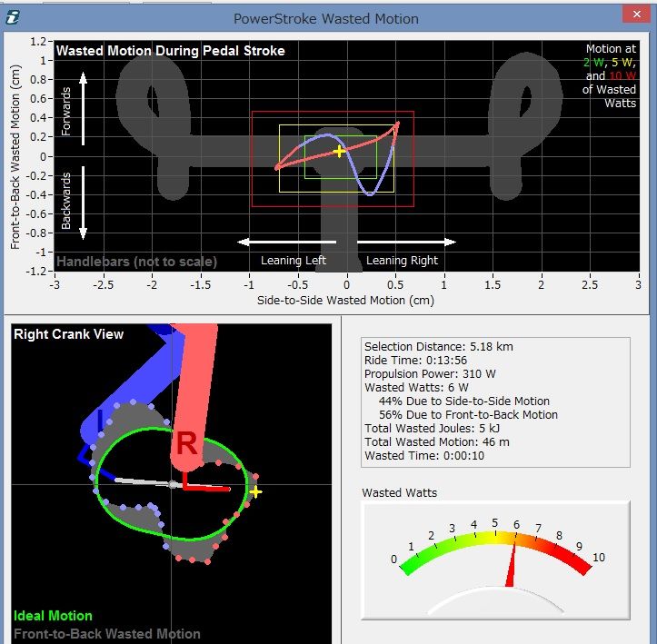Click the 'Handlebars (not to scale)' caption
The image size is (657, 644).
(136, 262)
